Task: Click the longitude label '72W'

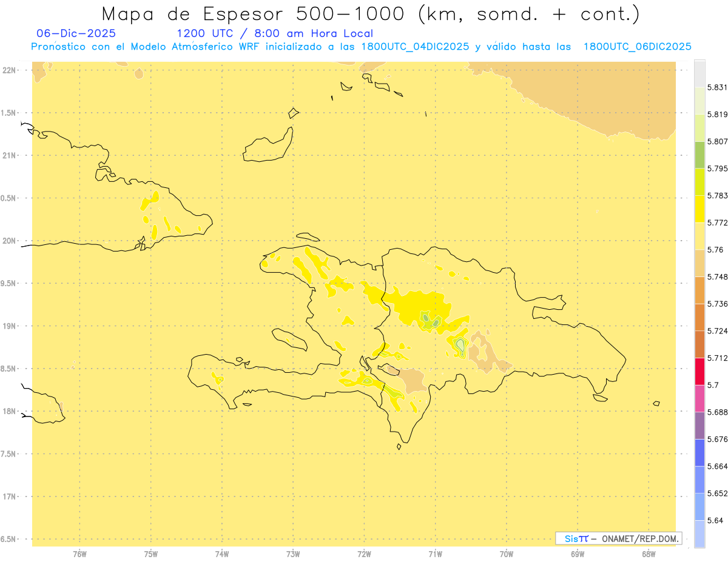Action: pos(364,554)
